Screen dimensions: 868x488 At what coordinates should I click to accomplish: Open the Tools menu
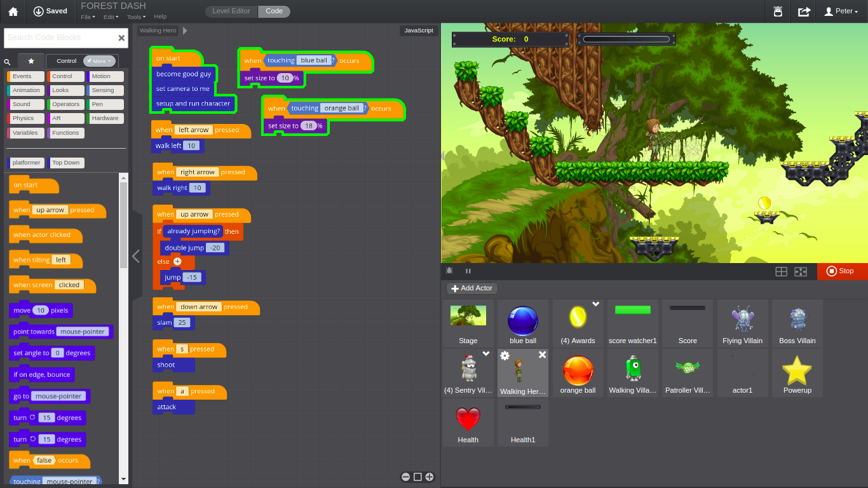click(136, 17)
